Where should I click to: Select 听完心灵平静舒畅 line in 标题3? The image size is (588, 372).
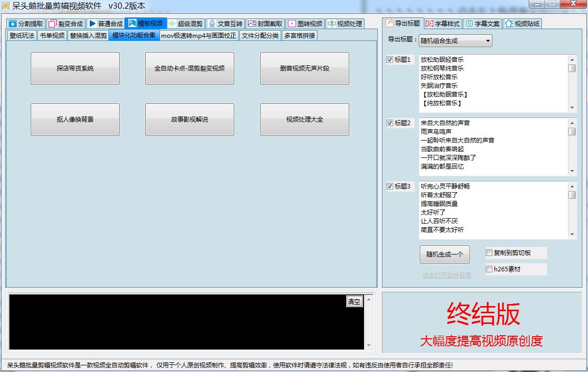(445, 186)
